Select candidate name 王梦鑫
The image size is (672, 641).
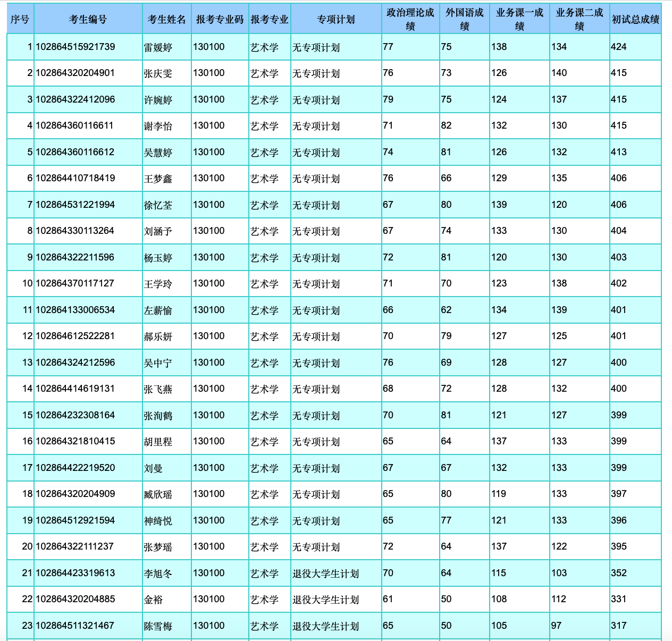(x=158, y=179)
